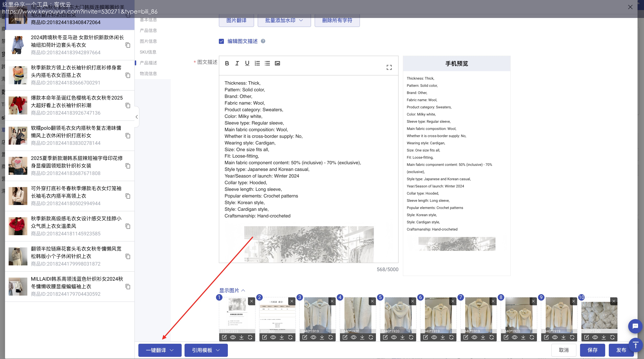This screenshot has height=359, width=644.
Task: Jump to SKU信息 section
Action: [x=148, y=52]
